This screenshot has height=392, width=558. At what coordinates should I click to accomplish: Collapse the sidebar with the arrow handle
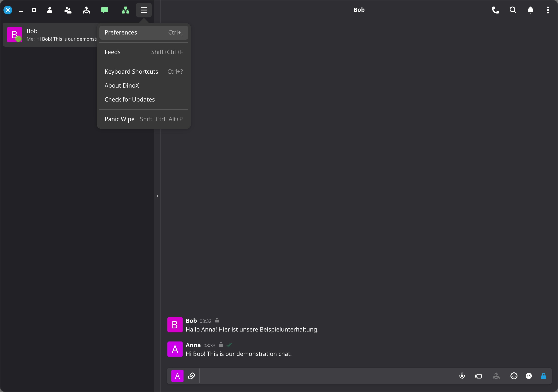pyautogui.click(x=158, y=196)
